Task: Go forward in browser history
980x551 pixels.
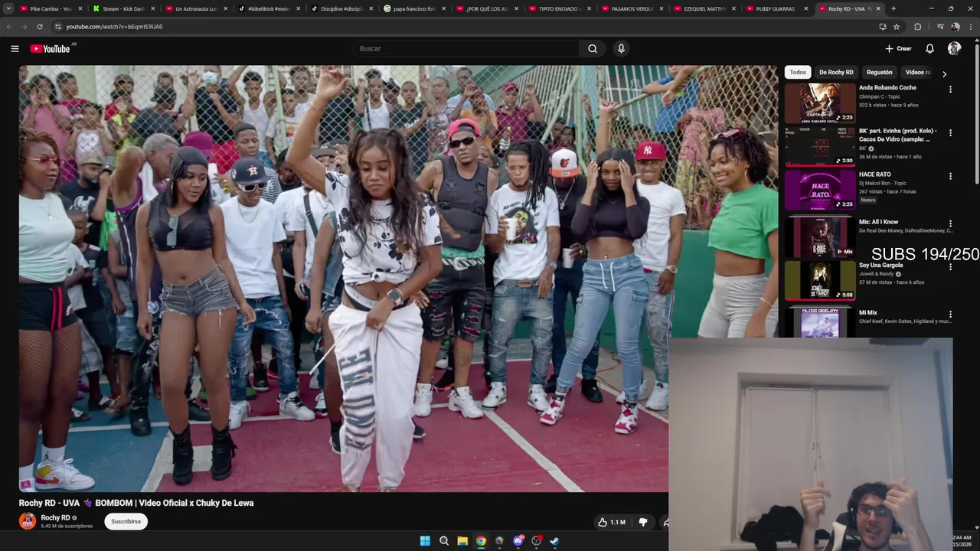Action: tap(24, 26)
